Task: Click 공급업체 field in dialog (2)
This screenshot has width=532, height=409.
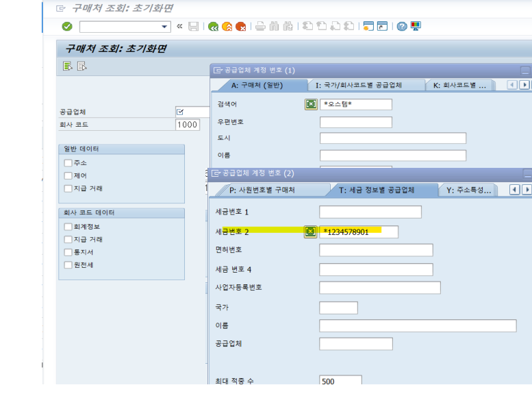Action: coord(356,344)
